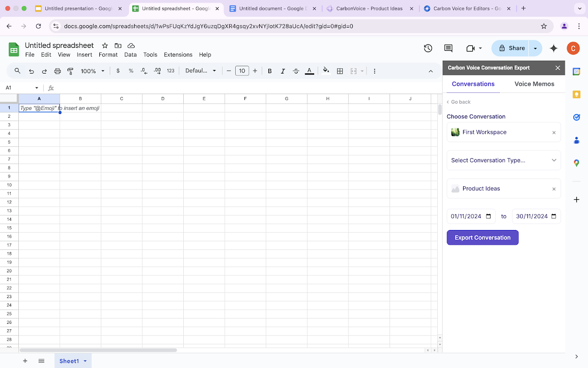Image resolution: width=588 pixels, height=368 pixels.
Task: Expand the Share options arrow
Action: click(x=535, y=48)
